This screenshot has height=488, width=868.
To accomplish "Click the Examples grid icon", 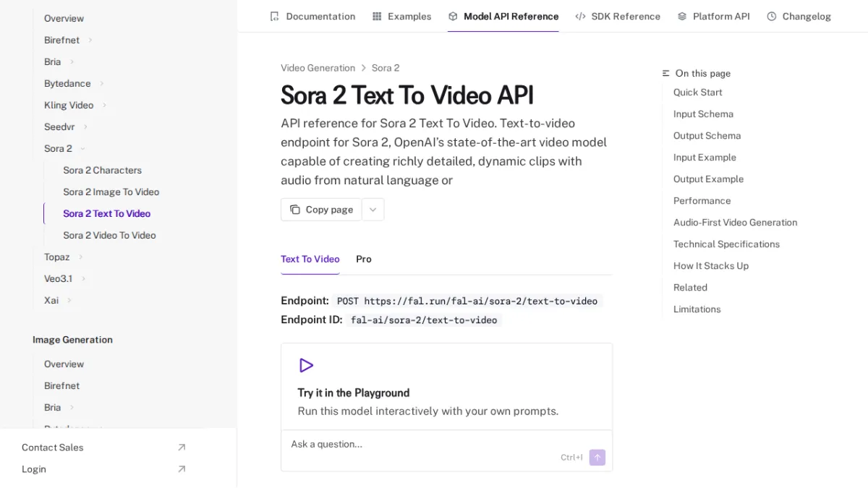I will click(x=377, y=16).
